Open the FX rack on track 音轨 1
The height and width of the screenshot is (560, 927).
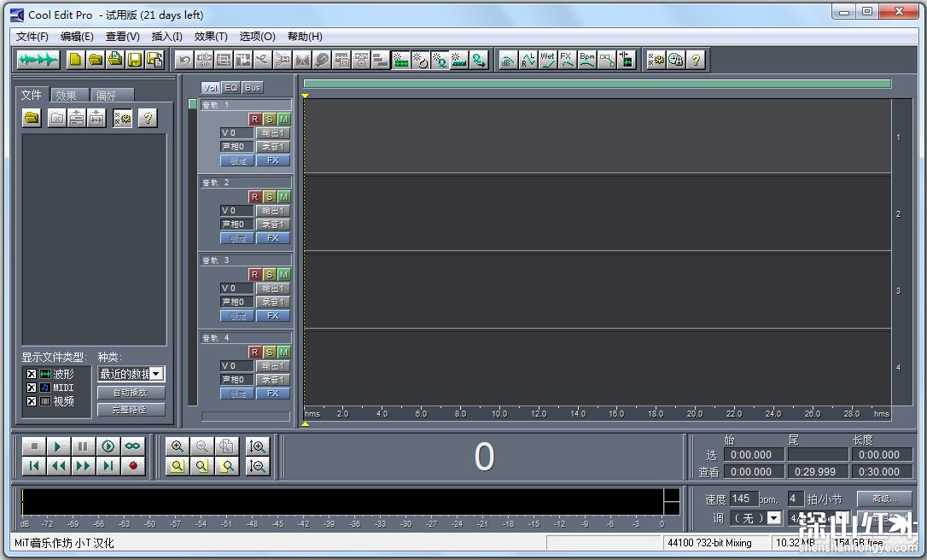click(271, 160)
